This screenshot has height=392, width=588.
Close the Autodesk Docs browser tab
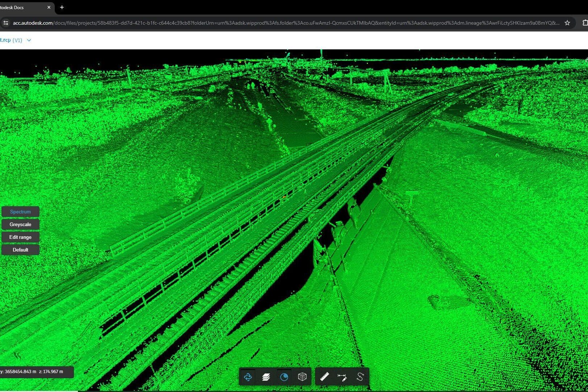49,7
